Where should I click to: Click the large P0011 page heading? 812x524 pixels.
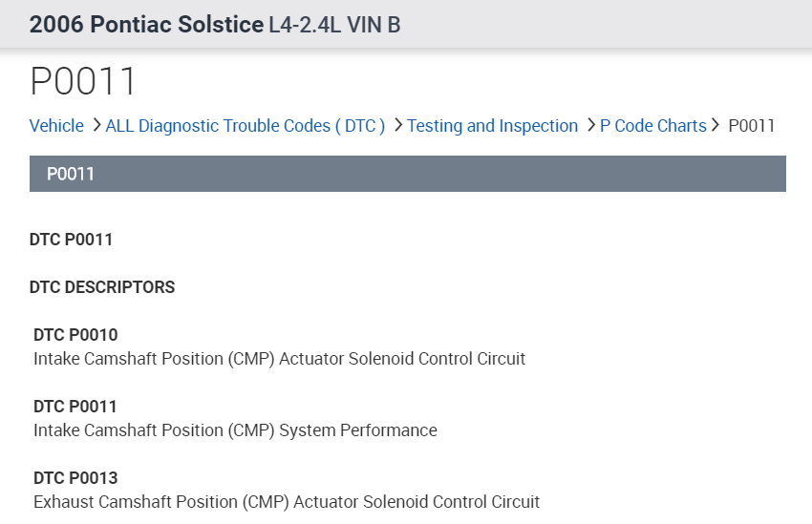(x=84, y=82)
